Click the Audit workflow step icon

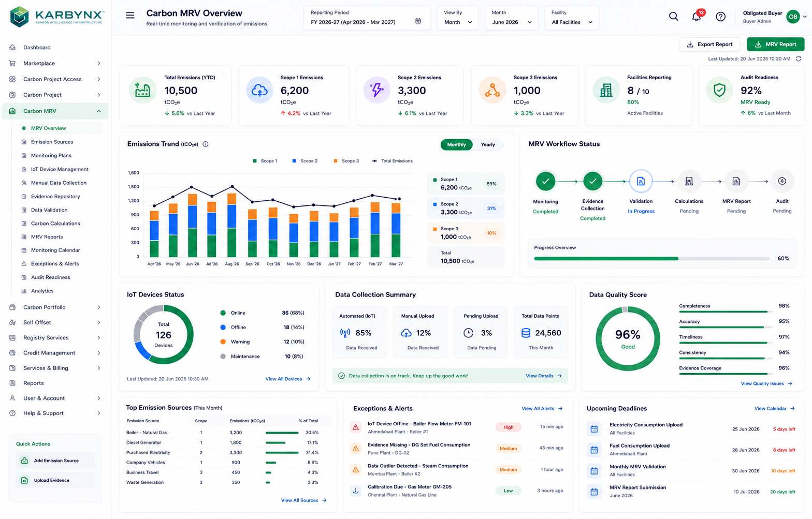(782, 181)
